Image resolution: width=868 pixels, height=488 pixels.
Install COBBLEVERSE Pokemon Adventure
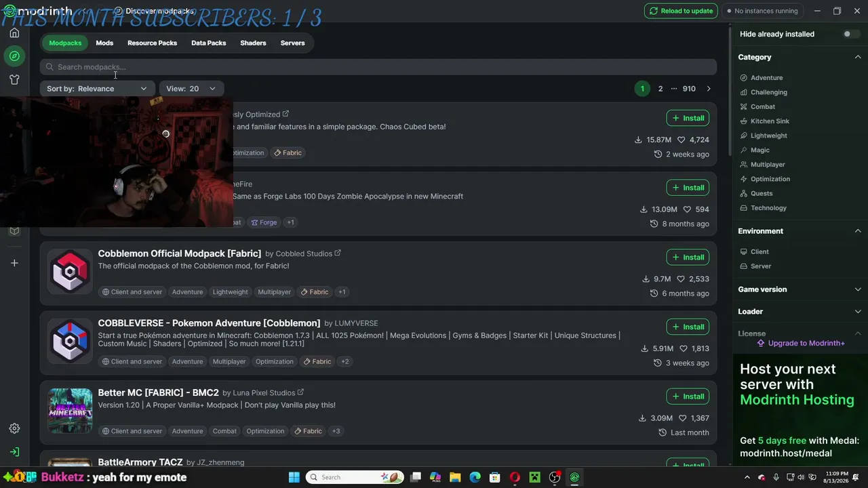point(688,327)
